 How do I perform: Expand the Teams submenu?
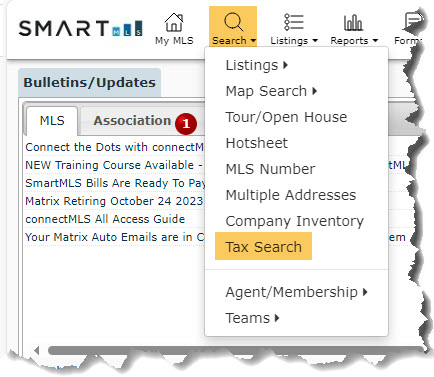coord(252,318)
